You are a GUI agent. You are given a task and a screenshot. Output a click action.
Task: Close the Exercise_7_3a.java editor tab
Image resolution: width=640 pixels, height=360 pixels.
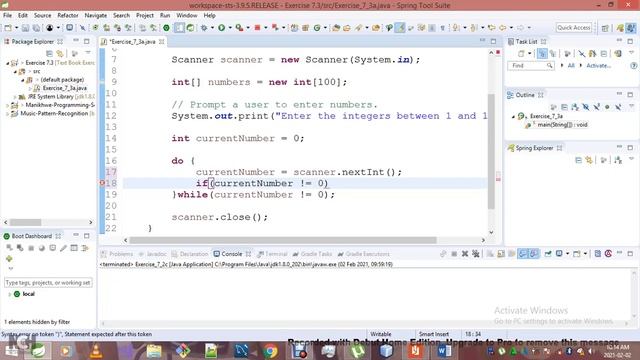click(x=162, y=42)
